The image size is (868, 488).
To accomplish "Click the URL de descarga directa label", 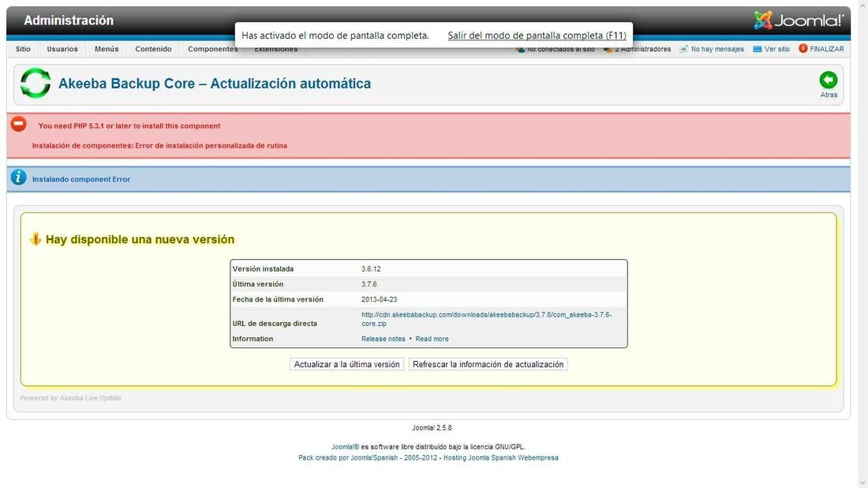I will [275, 324].
